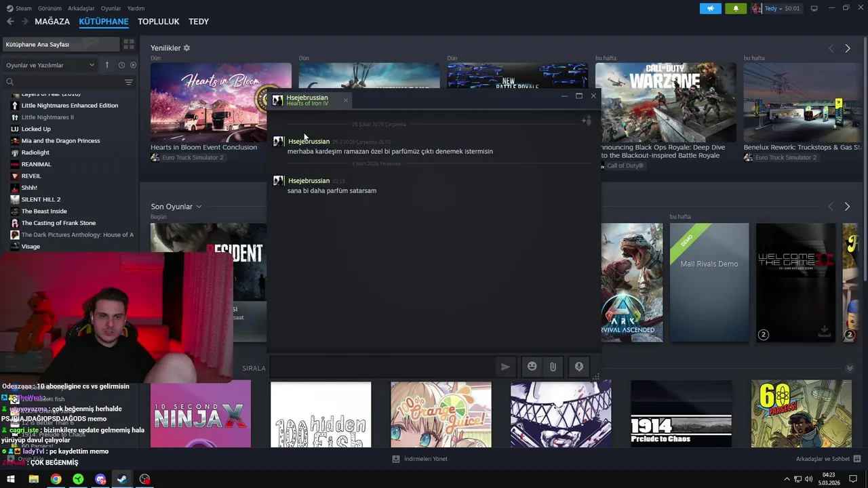This screenshot has width=868, height=488.
Task: Collapse game shelf with double chevron
Action: pyautogui.click(x=850, y=368)
